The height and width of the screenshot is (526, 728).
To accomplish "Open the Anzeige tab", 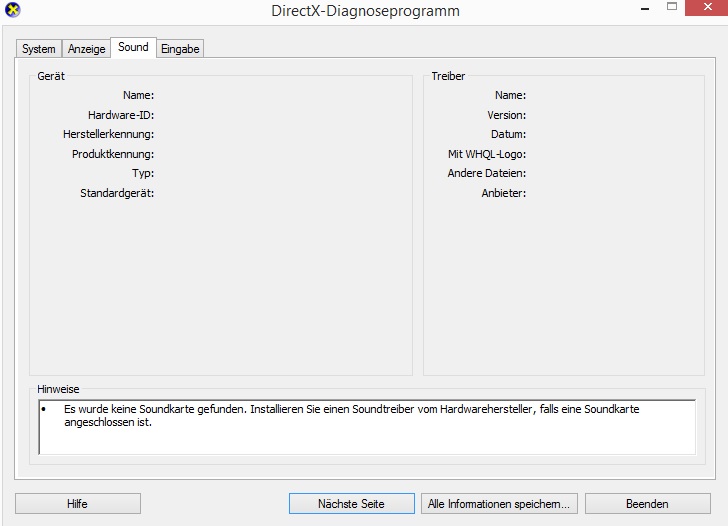I will [86, 49].
